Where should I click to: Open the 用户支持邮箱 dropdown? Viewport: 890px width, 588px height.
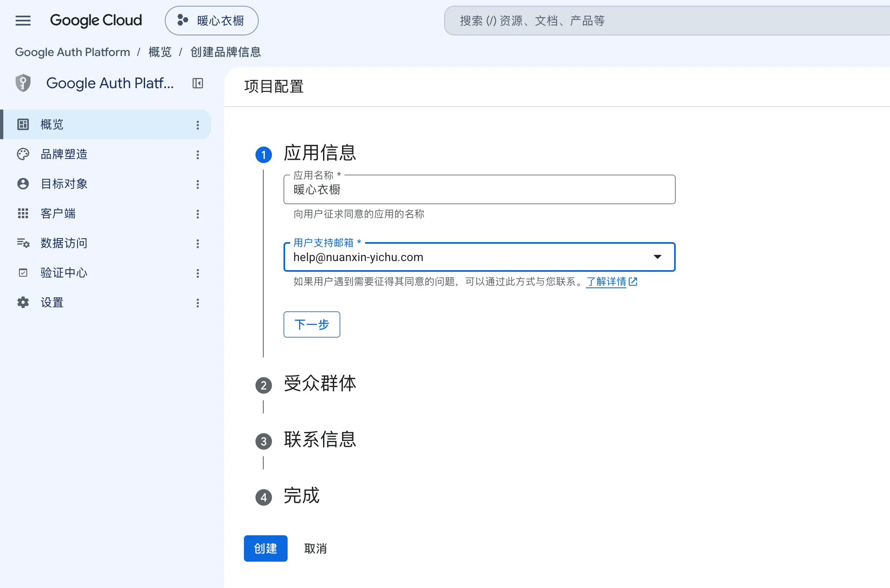tap(480, 257)
